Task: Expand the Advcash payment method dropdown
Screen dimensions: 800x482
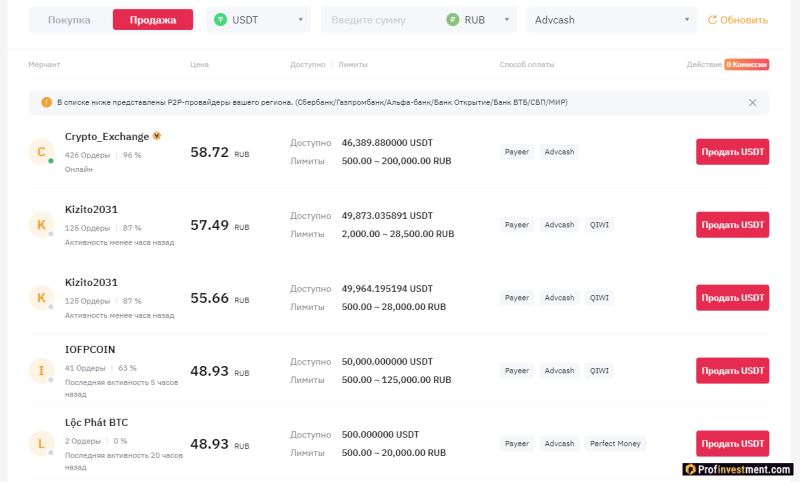Action: click(612, 20)
